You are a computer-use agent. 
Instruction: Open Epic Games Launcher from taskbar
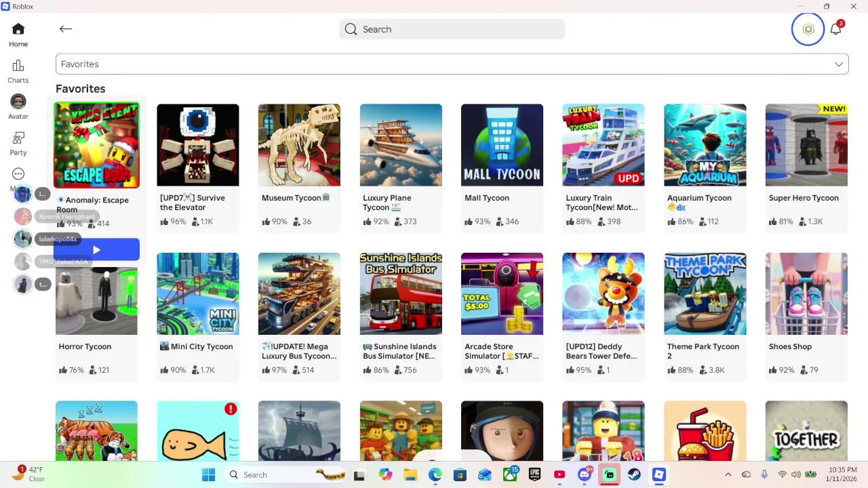tap(535, 474)
